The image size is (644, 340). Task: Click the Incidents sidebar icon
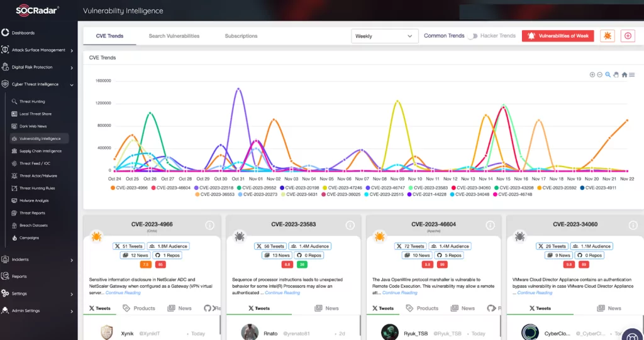(x=5, y=259)
